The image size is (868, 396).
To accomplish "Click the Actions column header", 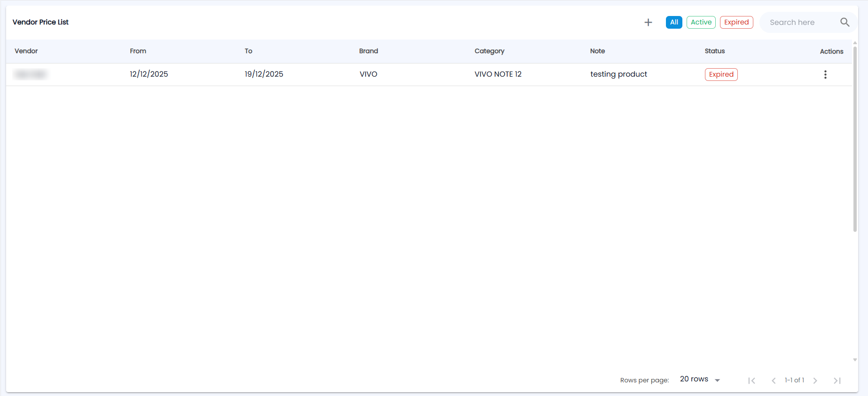I will tap(831, 51).
